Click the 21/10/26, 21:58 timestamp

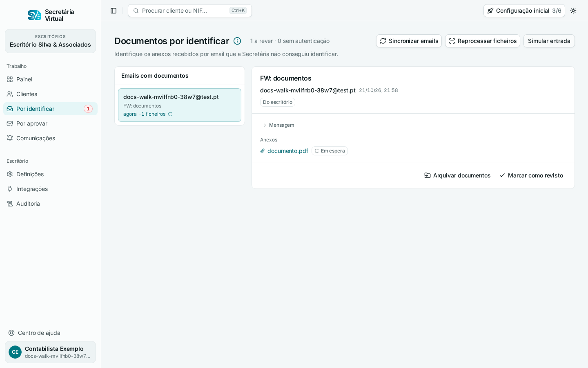pos(379,90)
